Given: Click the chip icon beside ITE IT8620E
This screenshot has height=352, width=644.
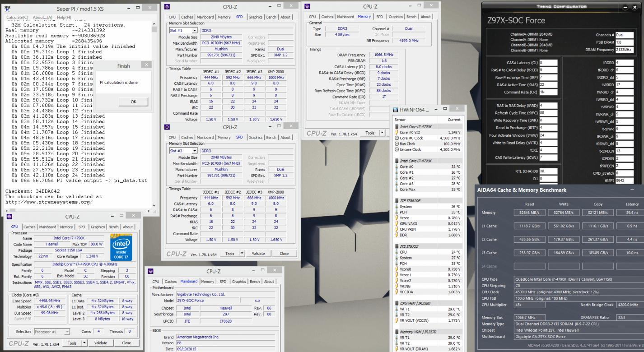Looking at the screenshot, I should 397,200.
